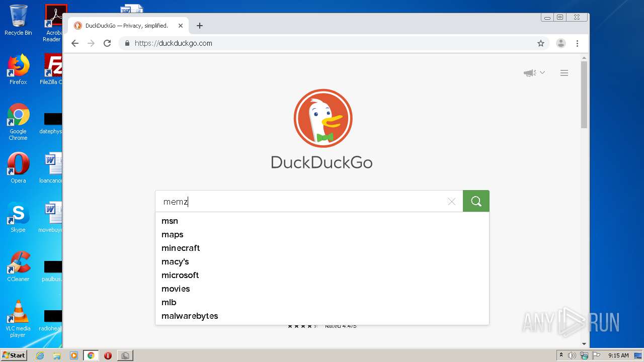Screen dimensions: 644x362
Task: Select Opera desktop shortcut
Action: 18,168
